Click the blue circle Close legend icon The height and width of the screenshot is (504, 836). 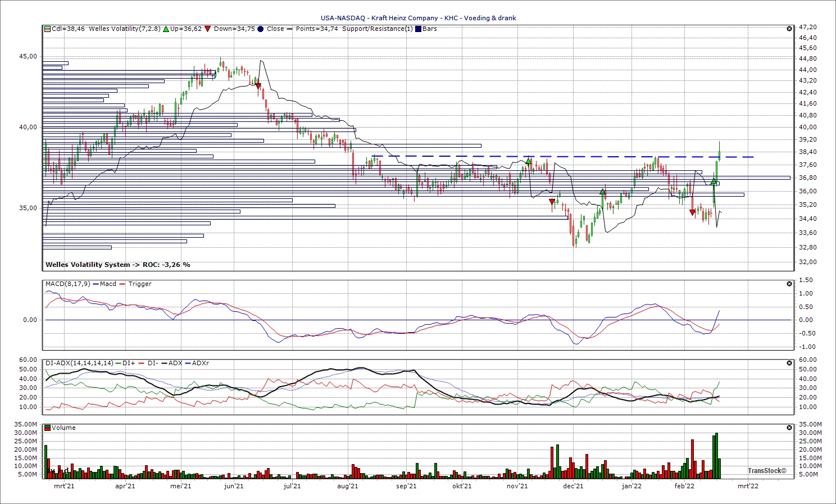[x=261, y=29]
